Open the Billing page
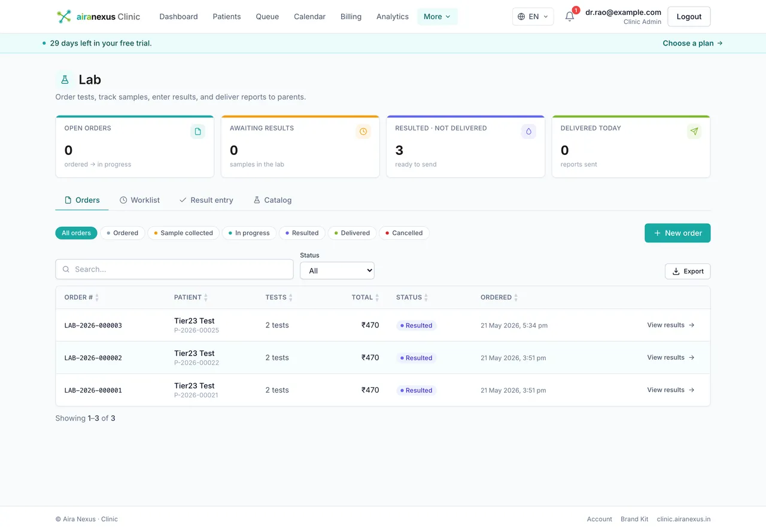Screen dimensions: 766x532 click(351, 17)
